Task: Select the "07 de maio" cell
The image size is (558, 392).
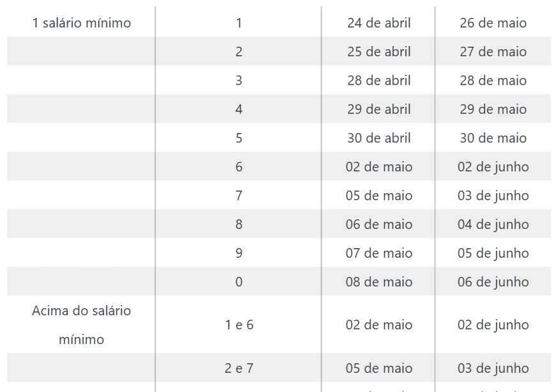Action: point(379,253)
